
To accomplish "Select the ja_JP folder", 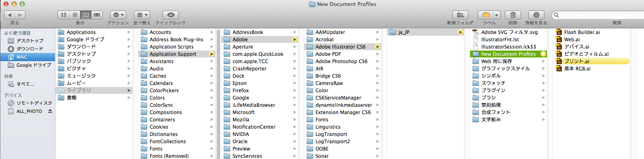I will tap(426, 32).
